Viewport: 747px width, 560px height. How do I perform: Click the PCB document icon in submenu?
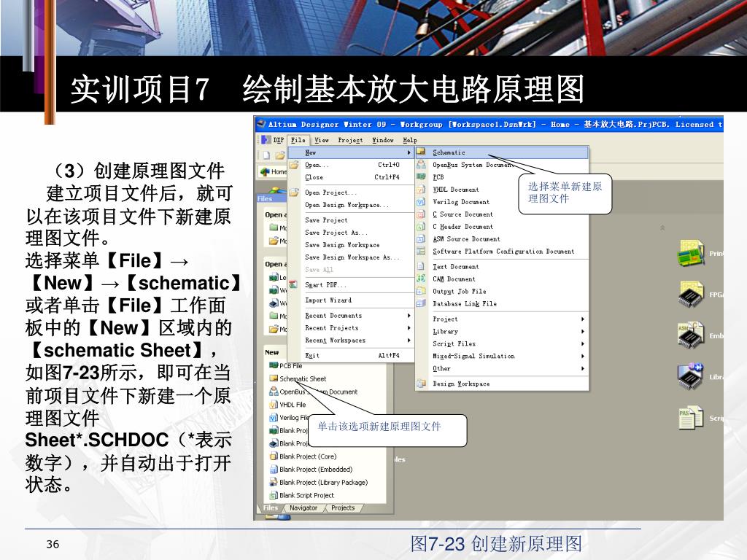(x=421, y=176)
